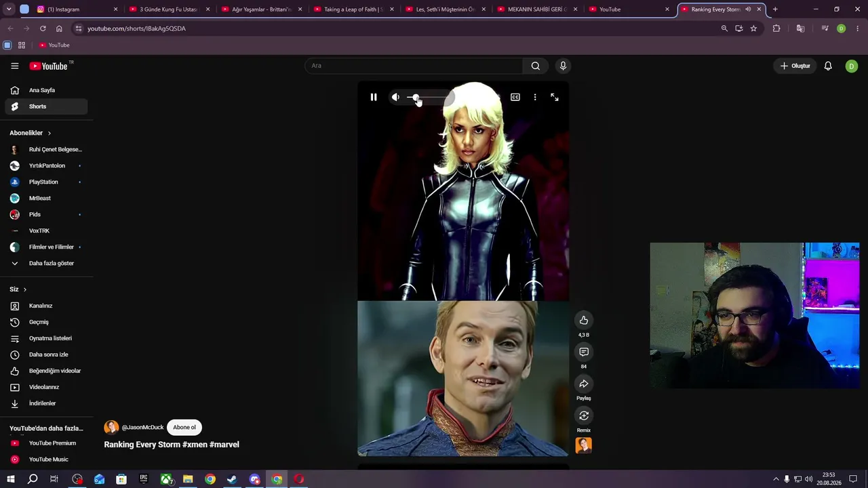Open the Ruhi Çenet Belgesel subscription
Viewport: 868px width, 488px height.
click(46, 149)
